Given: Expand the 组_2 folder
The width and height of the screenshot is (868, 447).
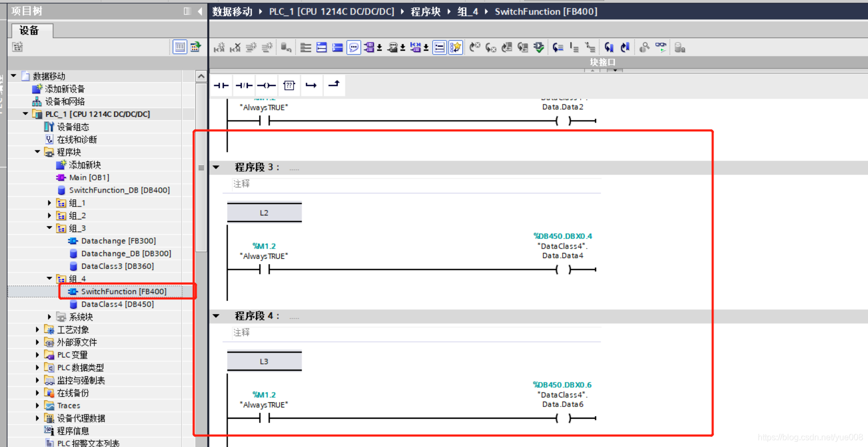Looking at the screenshot, I should [x=50, y=215].
